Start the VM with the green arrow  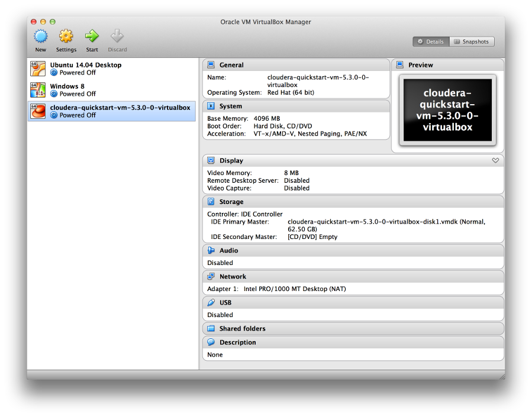[x=92, y=36]
